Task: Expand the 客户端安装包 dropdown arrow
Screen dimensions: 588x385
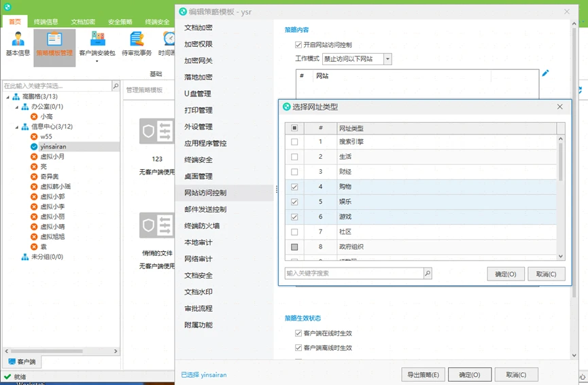Action: tap(97, 61)
